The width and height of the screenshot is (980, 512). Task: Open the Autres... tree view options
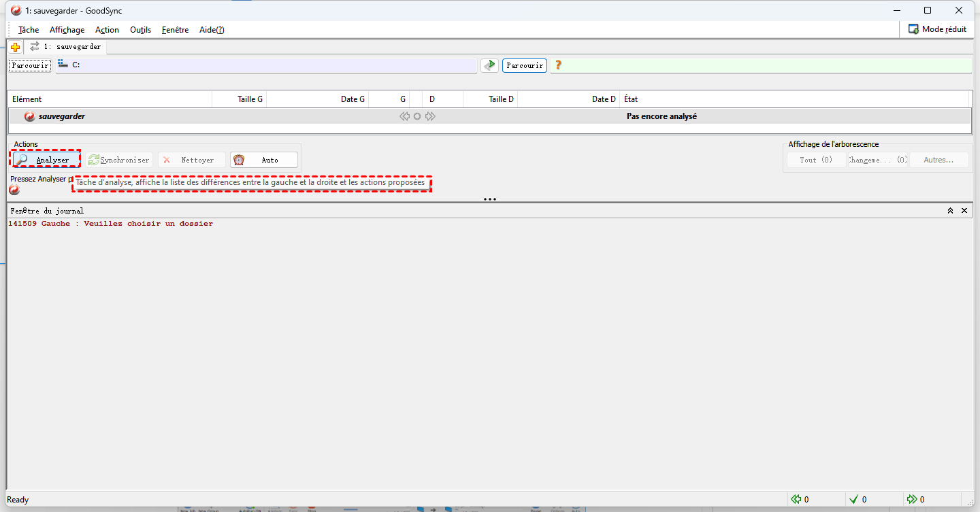coord(938,160)
